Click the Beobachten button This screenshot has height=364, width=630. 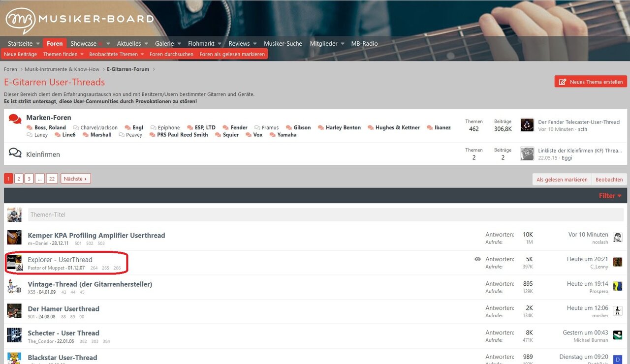pyautogui.click(x=609, y=180)
